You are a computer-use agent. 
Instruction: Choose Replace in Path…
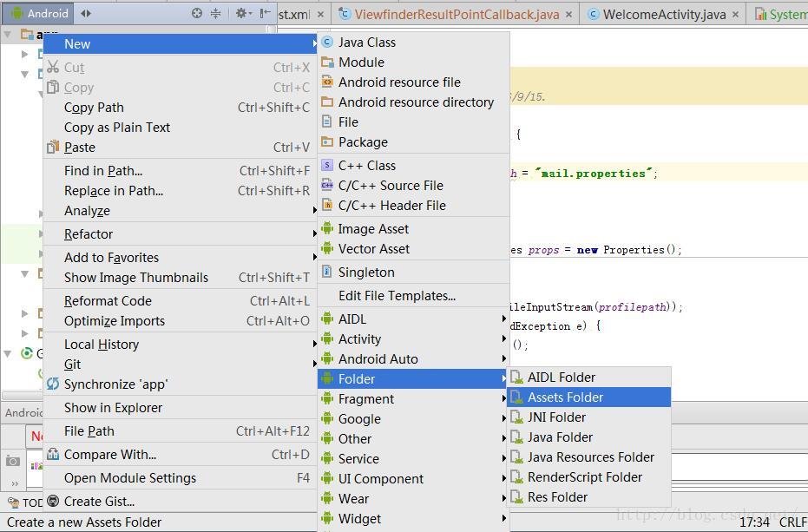180,191
